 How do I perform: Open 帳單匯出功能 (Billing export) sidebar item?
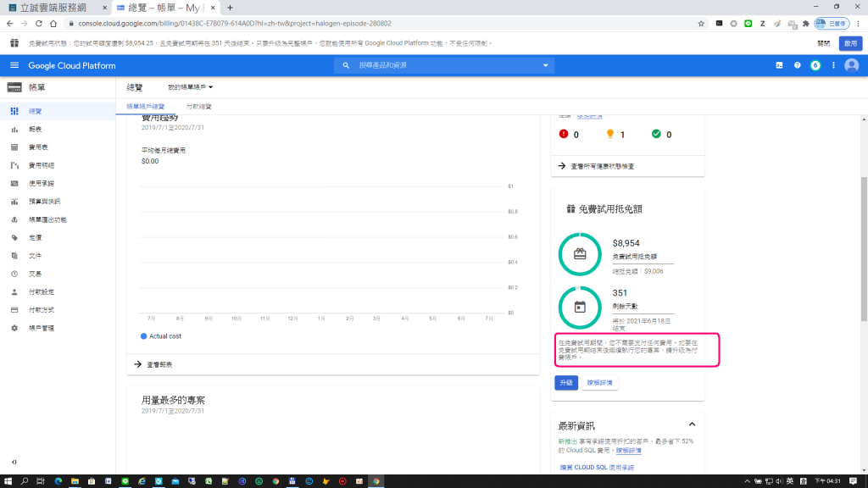58,219
